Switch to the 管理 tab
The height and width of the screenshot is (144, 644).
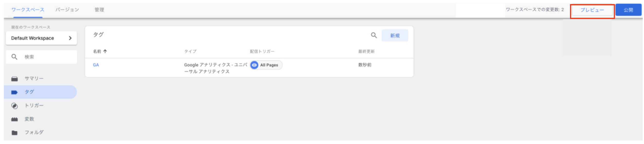coord(99,10)
